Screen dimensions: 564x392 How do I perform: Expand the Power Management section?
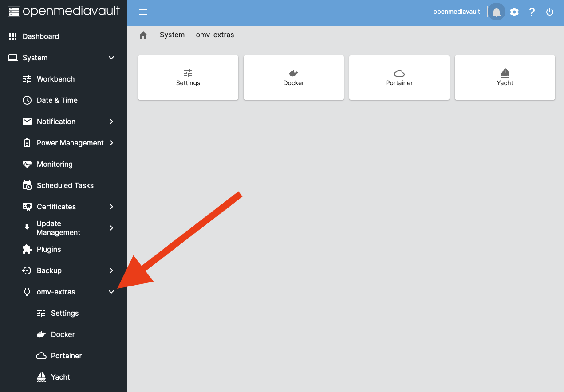click(x=111, y=143)
